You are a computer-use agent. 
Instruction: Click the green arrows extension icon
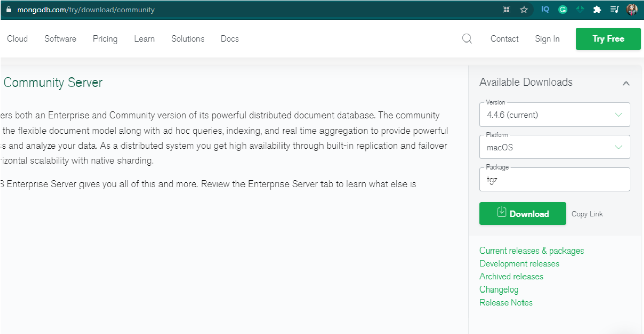(x=580, y=10)
